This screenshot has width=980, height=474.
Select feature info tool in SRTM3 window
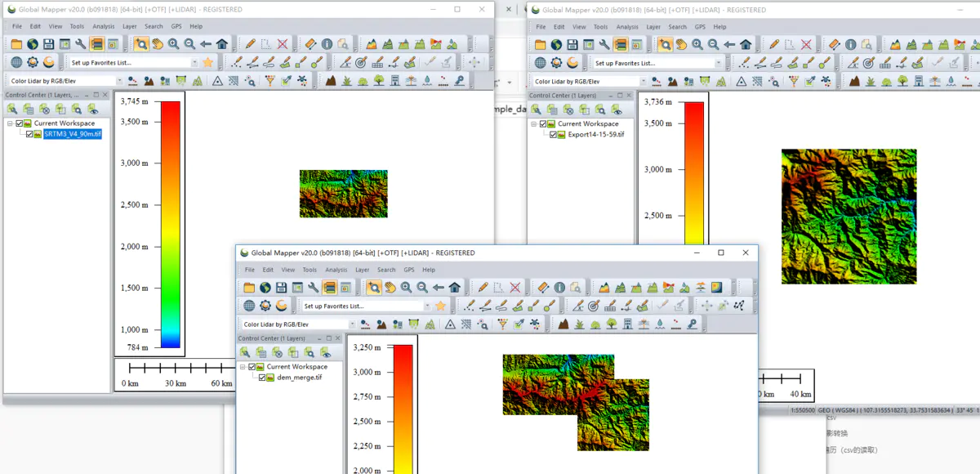pyautogui.click(x=327, y=44)
